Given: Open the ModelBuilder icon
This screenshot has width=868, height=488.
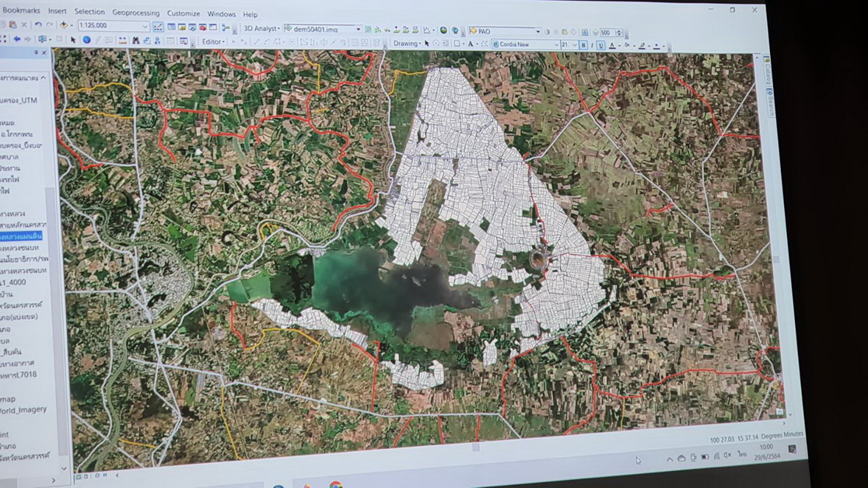Looking at the screenshot, I should 226,27.
